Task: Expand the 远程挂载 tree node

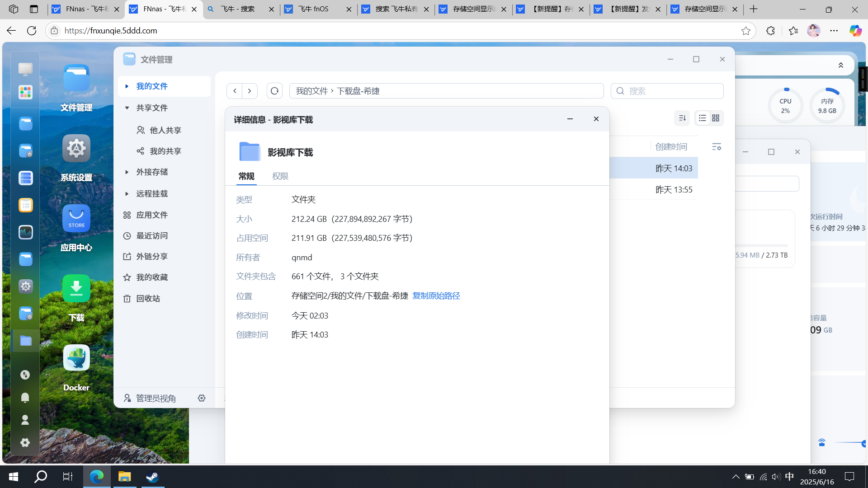Action: (x=127, y=193)
